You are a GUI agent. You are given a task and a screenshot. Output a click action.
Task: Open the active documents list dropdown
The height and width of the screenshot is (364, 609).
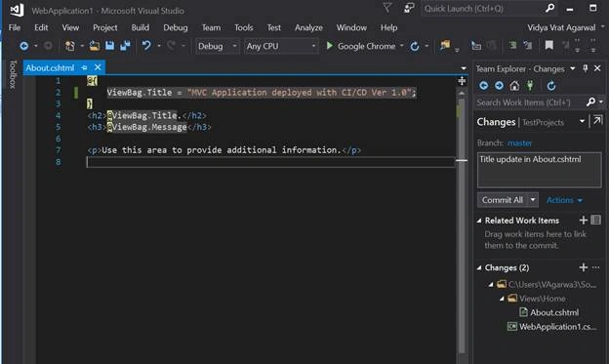pos(464,68)
